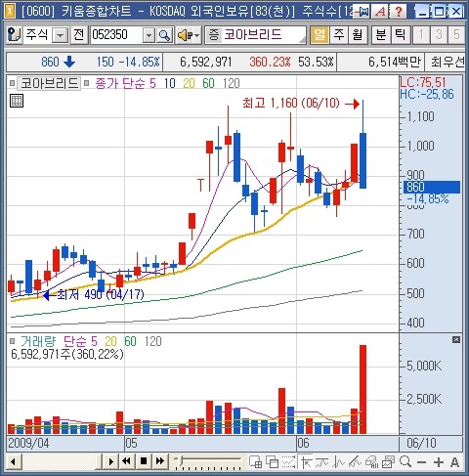Click the 10 moving average legend number
The height and width of the screenshot is (476, 469).
[x=169, y=83]
